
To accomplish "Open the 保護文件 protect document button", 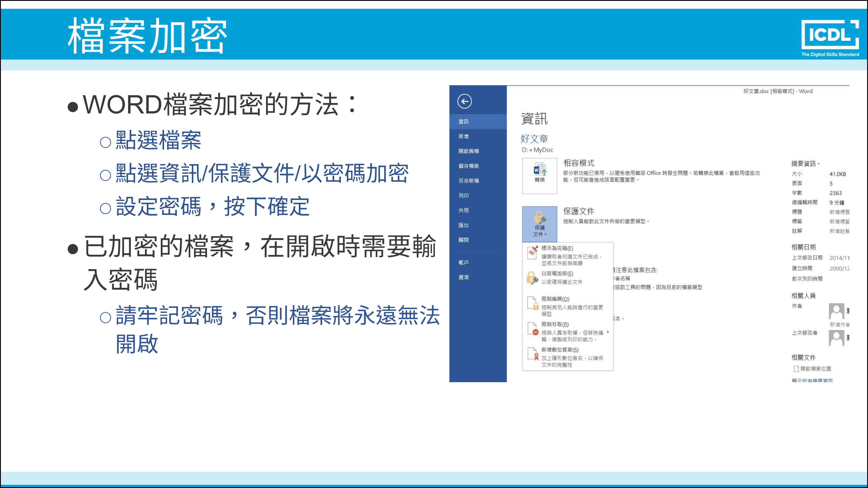I will point(539,224).
